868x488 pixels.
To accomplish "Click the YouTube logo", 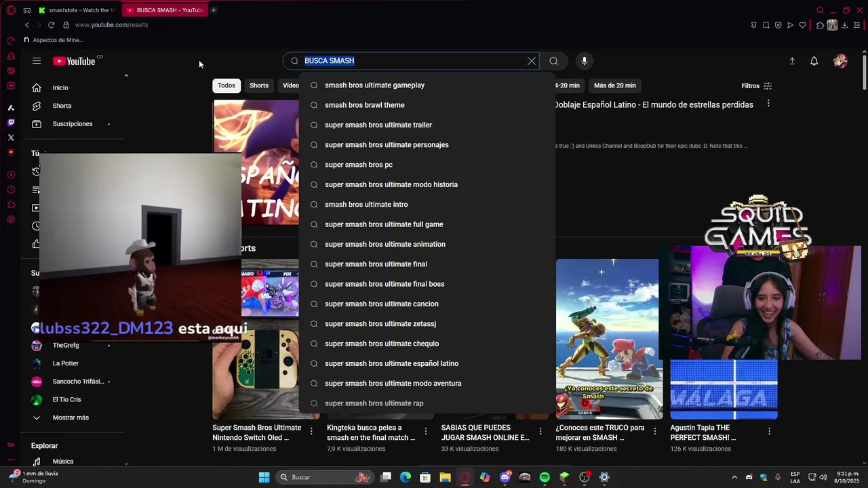I will click(74, 61).
